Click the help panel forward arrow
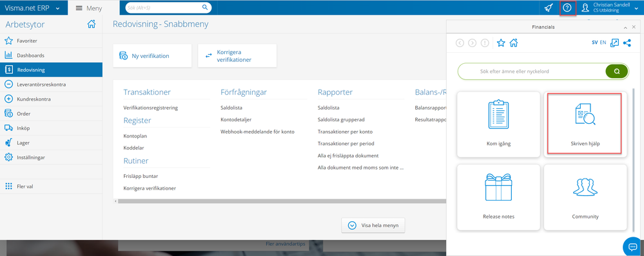Viewport: 644px width, 256px height. click(x=473, y=43)
